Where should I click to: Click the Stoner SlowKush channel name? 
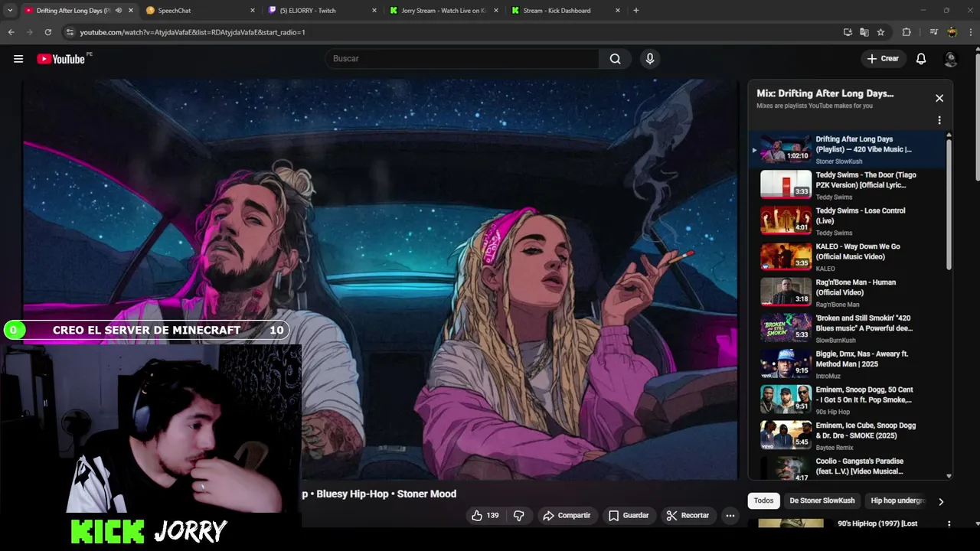pos(839,161)
